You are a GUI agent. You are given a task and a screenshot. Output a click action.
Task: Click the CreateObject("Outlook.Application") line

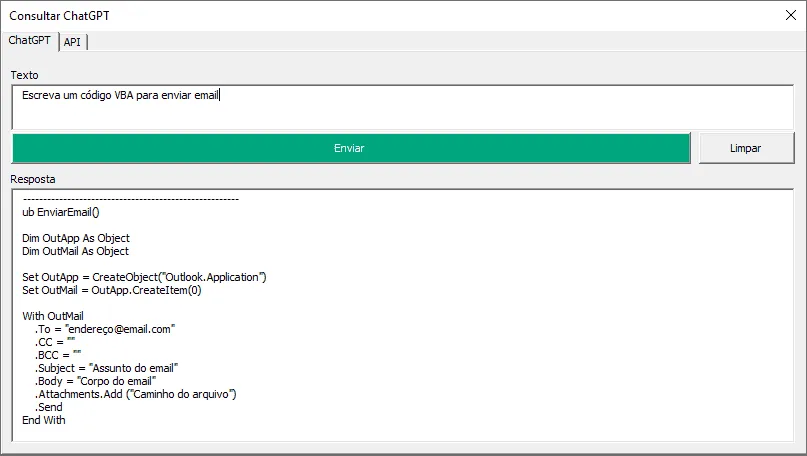pyautogui.click(x=144, y=277)
